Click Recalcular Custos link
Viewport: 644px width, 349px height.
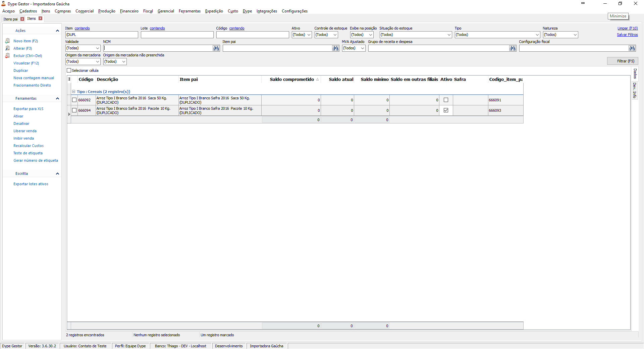pos(29,146)
